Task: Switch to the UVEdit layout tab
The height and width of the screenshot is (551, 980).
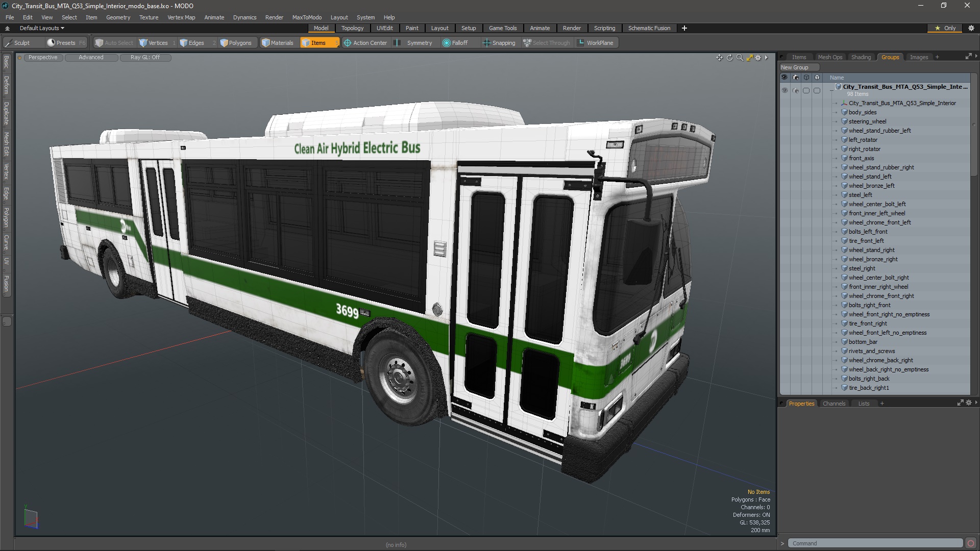Action: [384, 28]
